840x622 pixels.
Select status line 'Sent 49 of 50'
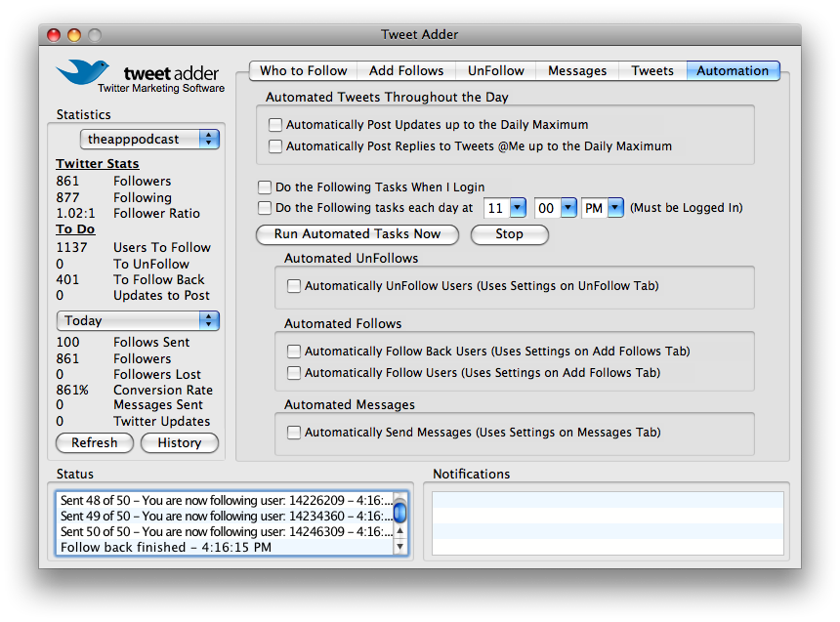(225, 516)
